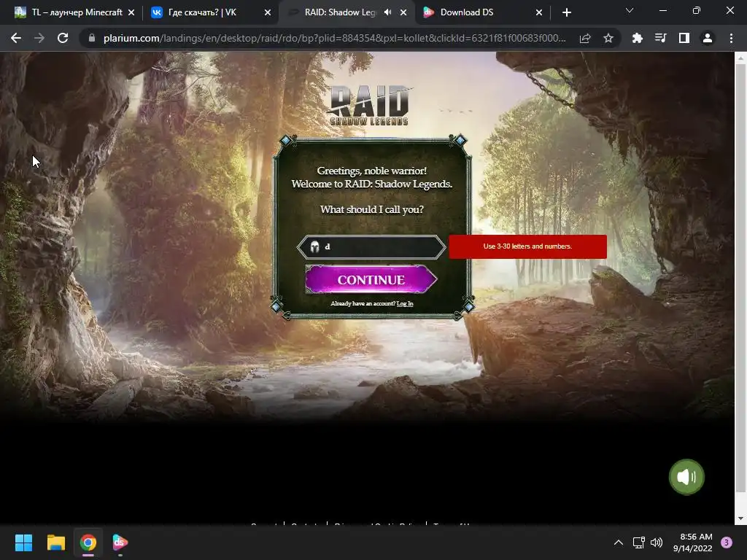Close the Download DS tab
This screenshot has width=747, height=560.
(x=539, y=12)
